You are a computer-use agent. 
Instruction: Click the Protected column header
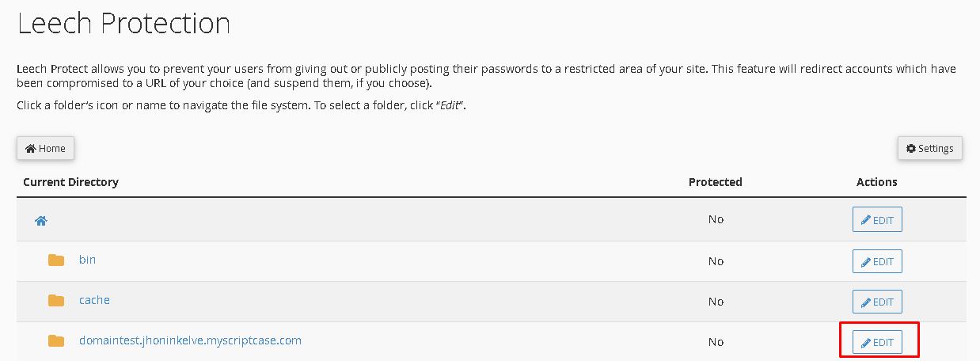[x=716, y=182]
